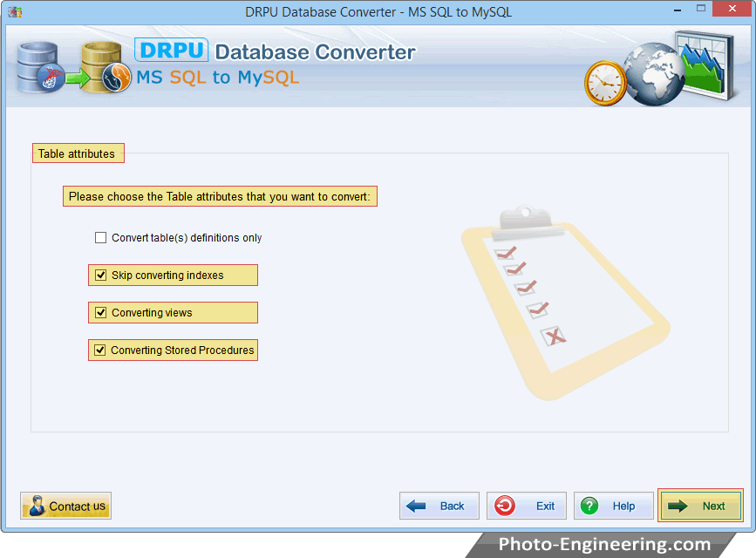Uncheck 'Skip converting indexes' checkbox
The image size is (756, 558).
(x=101, y=275)
